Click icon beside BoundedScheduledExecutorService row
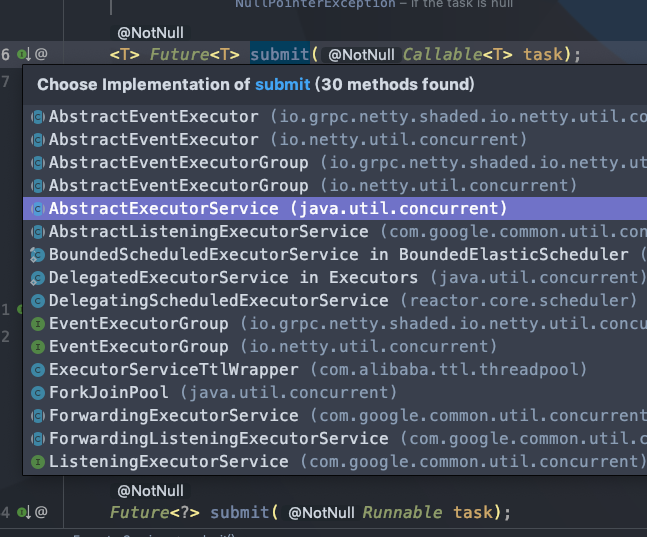Image resolution: width=647 pixels, height=537 pixels. 38,255
